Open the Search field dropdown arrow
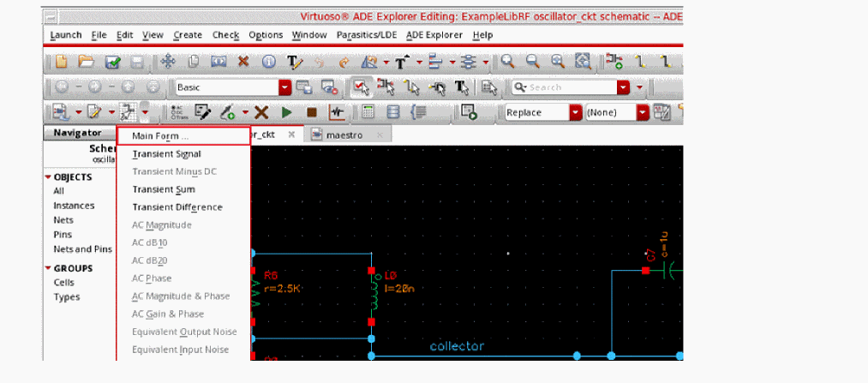Screen dimensions: 868x383 coord(623,87)
